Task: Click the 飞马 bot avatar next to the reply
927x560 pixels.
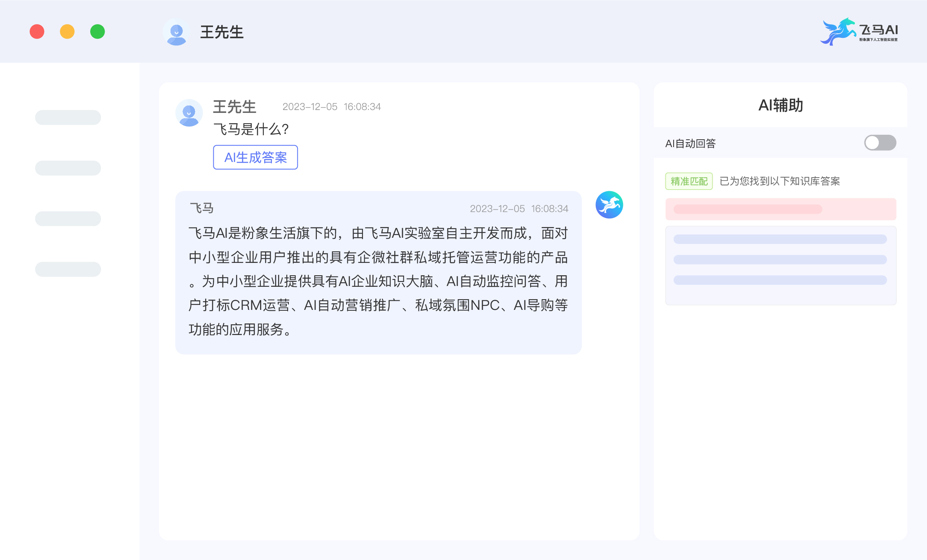Action: [609, 205]
